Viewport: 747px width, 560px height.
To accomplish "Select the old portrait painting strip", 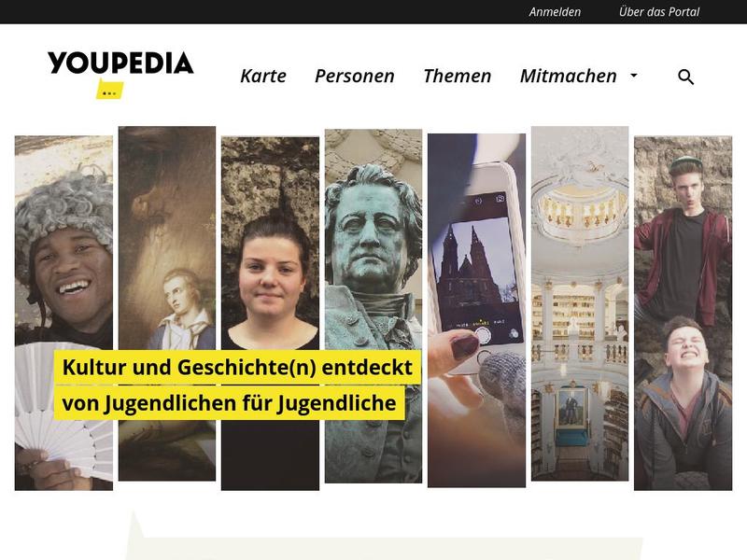I will tap(167, 303).
